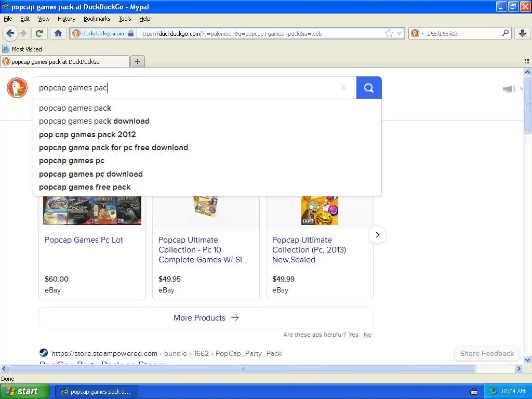Screen dimensions: 532x399
Task: Click the vertical scrollbar thumb
Action: pyautogui.click(x=527, y=104)
